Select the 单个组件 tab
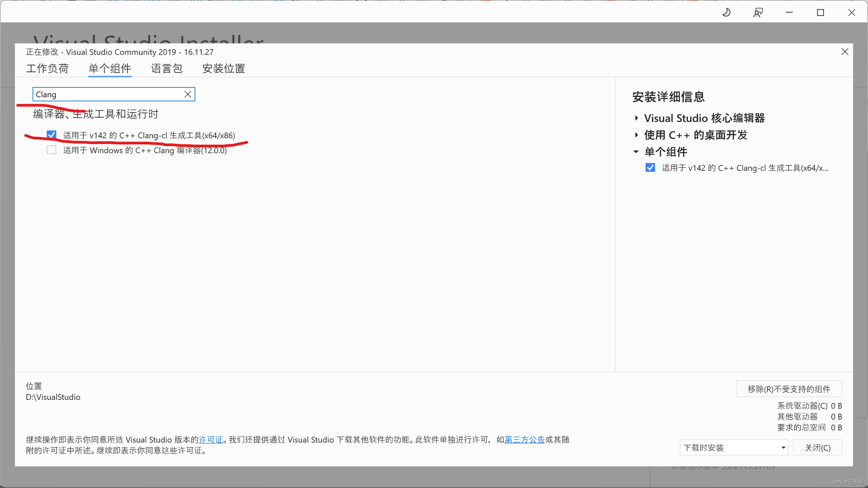Viewport: 868px width, 488px height. (x=110, y=68)
